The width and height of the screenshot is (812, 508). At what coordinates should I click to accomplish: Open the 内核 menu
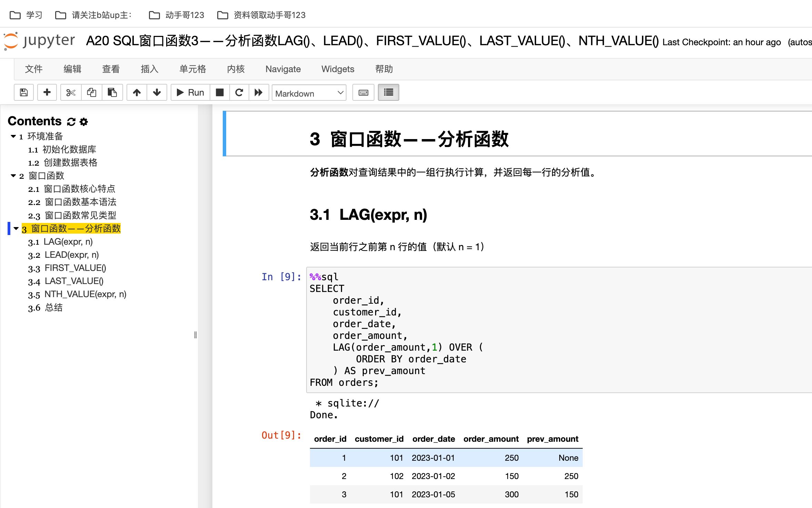236,69
